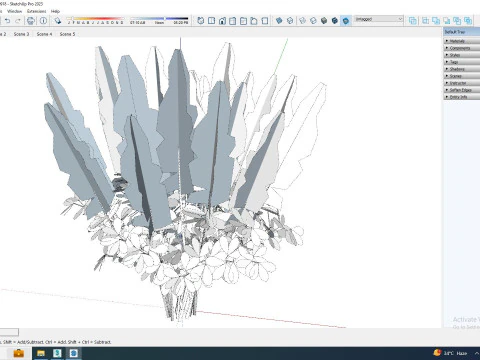This screenshot has height=360, width=480.
Task: Open the Extensions menu
Action: pos(37,11)
